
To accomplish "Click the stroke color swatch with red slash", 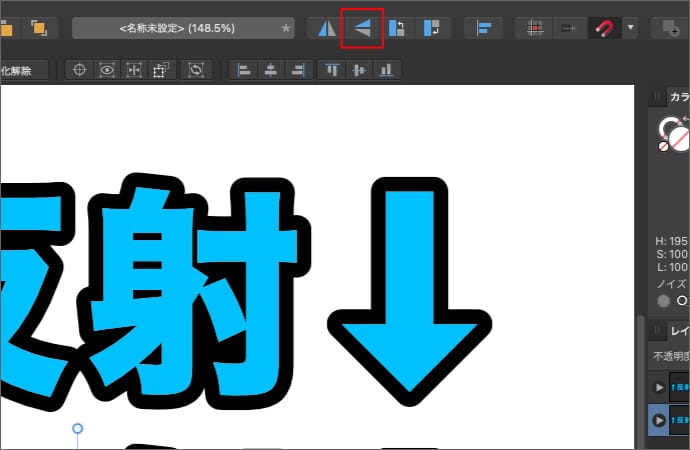I will point(679,137).
